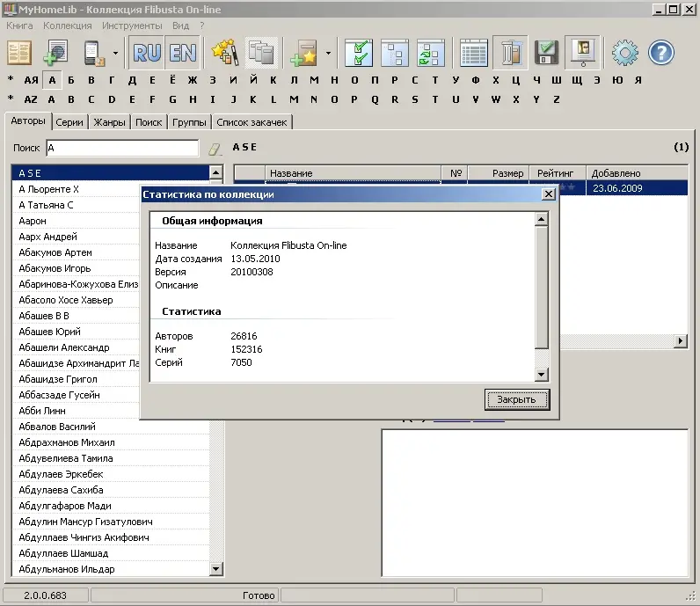700x606 pixels.
Task: Open the book reader icon in toolbar
Action: coord(18,53)
